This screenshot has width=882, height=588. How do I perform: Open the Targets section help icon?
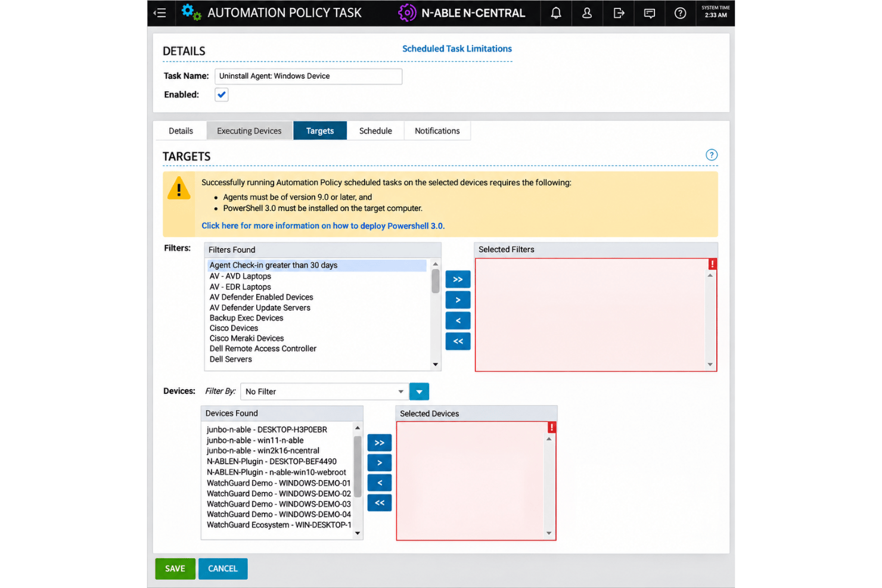click(x=712, y=155)
